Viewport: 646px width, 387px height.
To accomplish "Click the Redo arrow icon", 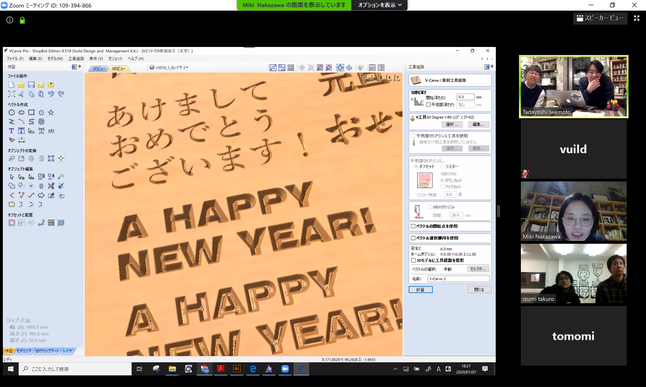I will 61,94.
